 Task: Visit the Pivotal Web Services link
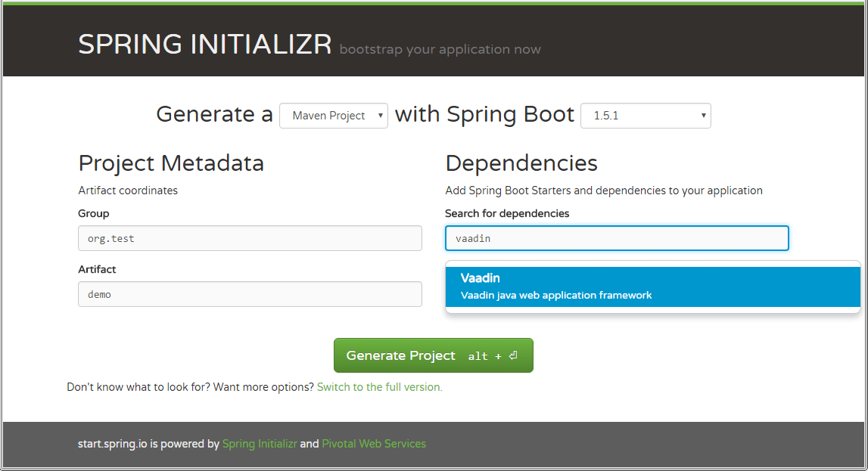click(374, 444)
